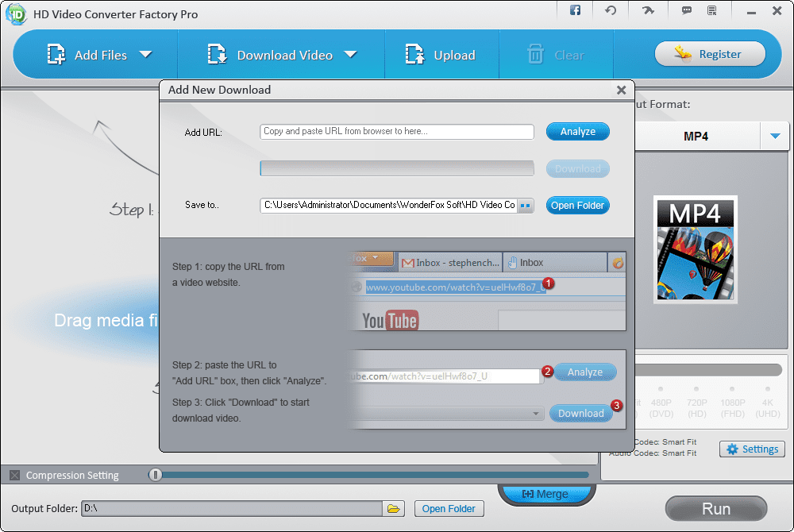This screenshot has height=532, width=794.
Task: Click the Download Video toolbar icon
Action: pos(217,54)
